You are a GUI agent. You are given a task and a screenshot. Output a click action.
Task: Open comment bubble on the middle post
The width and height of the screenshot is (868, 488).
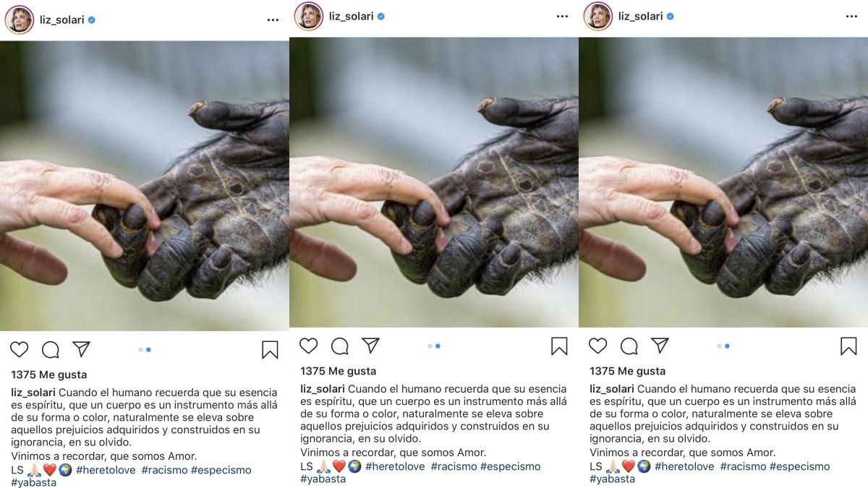pyautogui.click(x=340, y=346)
